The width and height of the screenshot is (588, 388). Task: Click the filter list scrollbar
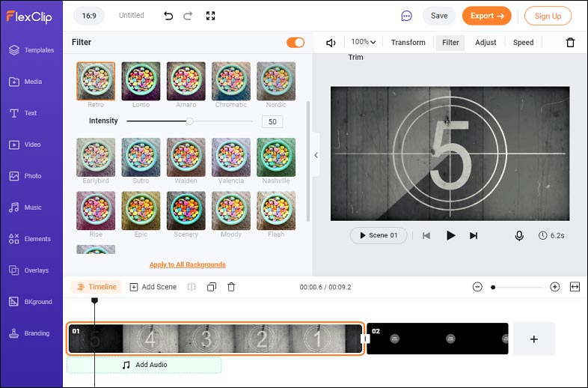coord(308,161)
